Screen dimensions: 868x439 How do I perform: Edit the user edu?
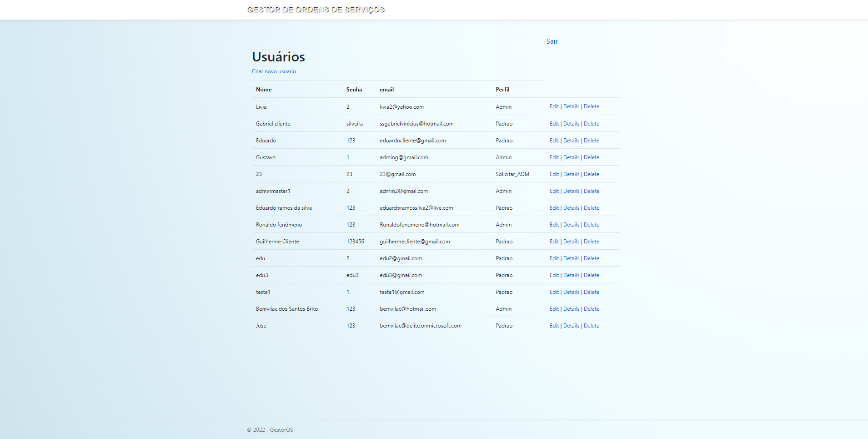click(554, 258)
